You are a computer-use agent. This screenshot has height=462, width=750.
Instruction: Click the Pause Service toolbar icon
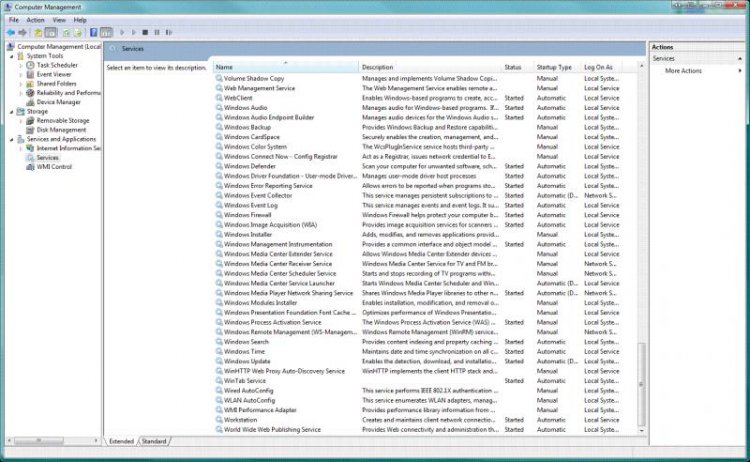(157, 33)
